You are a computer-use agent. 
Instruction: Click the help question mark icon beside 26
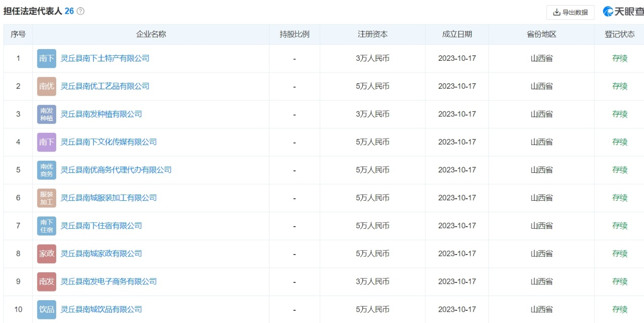pyautogui.click(x=81, y=11)
